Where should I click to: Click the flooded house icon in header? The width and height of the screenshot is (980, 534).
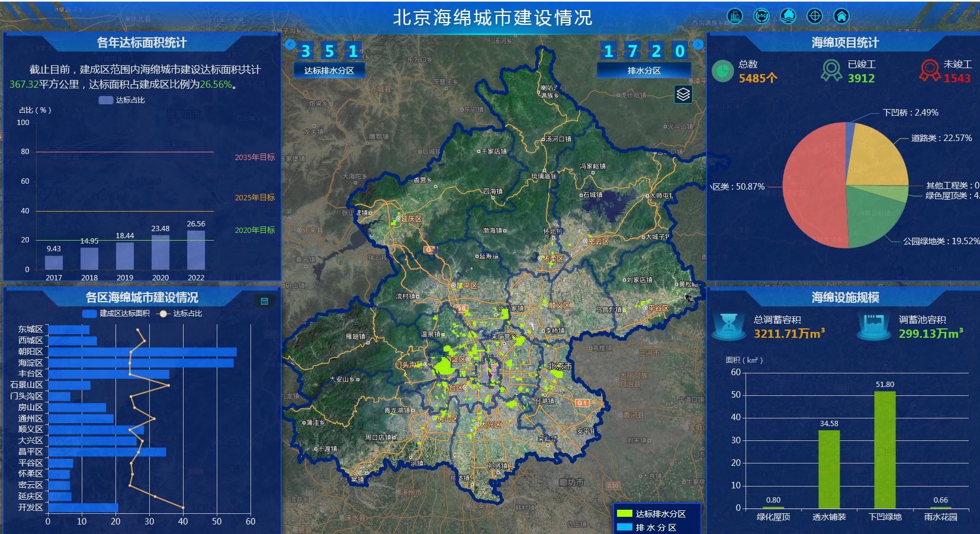point(788,16)
